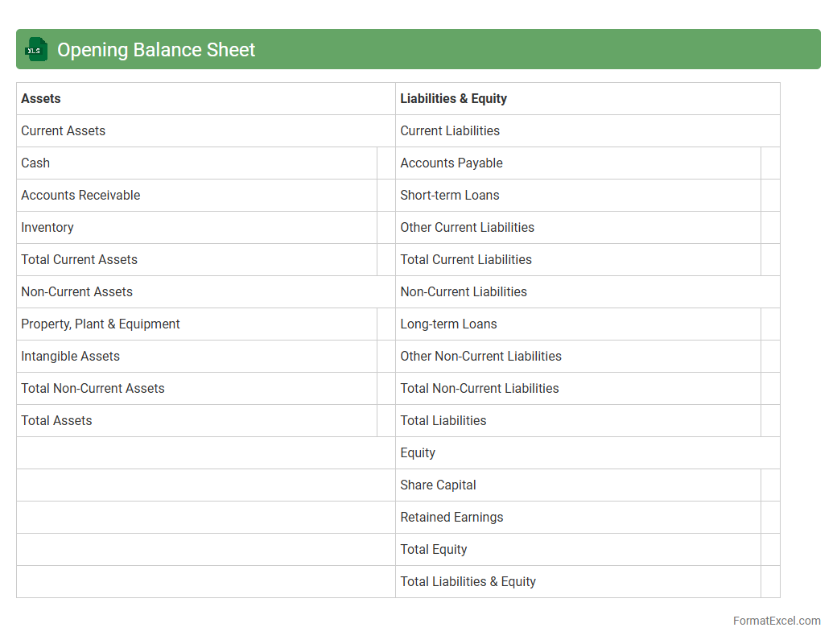The width and height of the screenshot is (837, 644).
Task: Open the FormatExcel.com link
Action: click(776, 621)
